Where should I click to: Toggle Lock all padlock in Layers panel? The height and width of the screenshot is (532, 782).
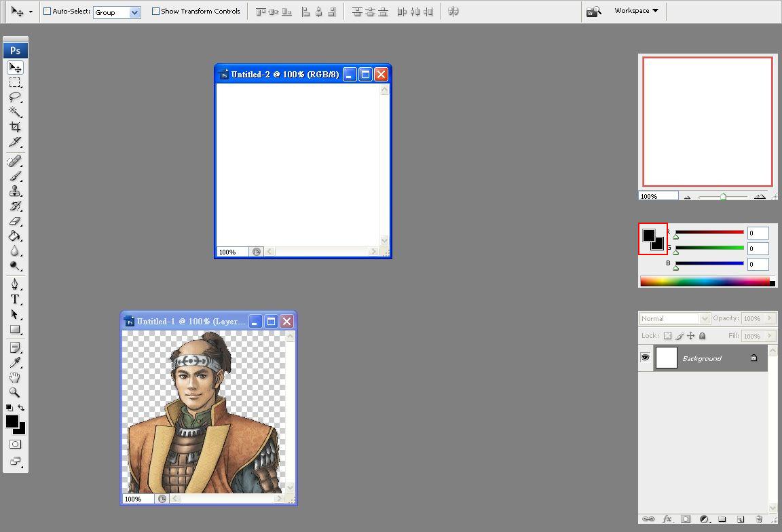pyautogui.click(x=702, y=336)
